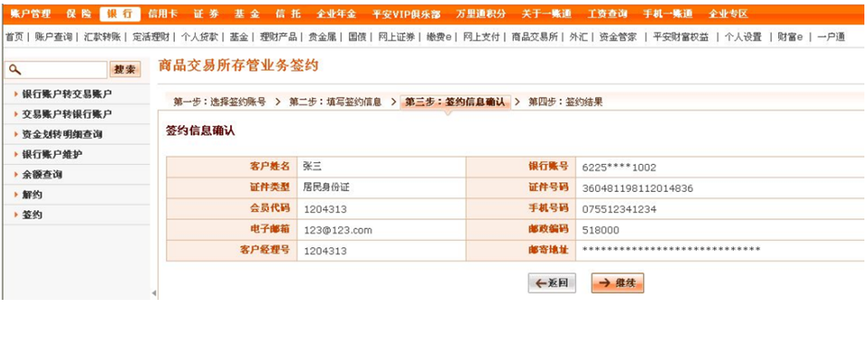The image size is (868, 346).
Task: Open the 理财产品 sub navigation link
Action: click(x=278, y=37)
